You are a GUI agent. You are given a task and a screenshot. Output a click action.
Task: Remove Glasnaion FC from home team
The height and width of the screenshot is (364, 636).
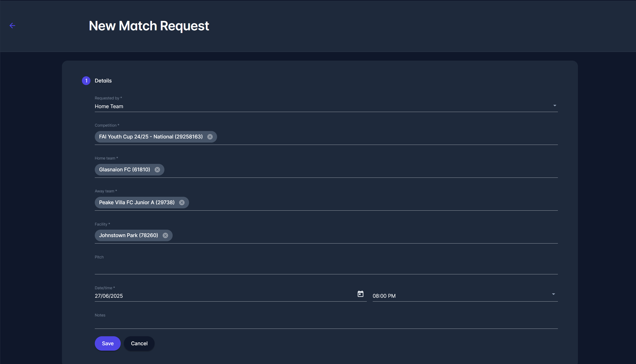click(x=157, y=170)
